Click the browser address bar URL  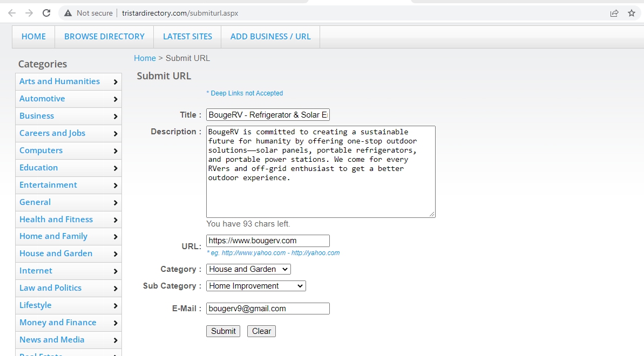(x=180, y=13)
